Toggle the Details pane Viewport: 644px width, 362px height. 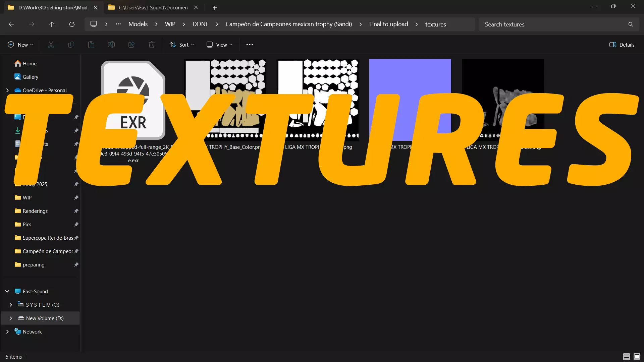click(x=622, y=45)
